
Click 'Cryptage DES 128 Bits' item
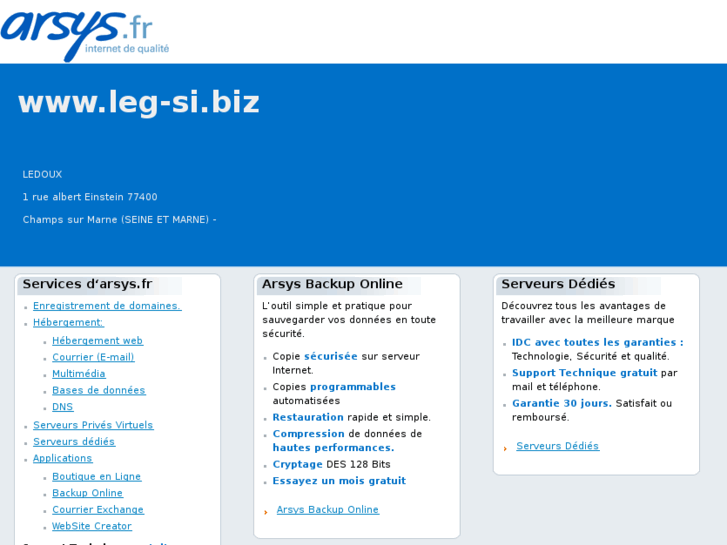332,464
